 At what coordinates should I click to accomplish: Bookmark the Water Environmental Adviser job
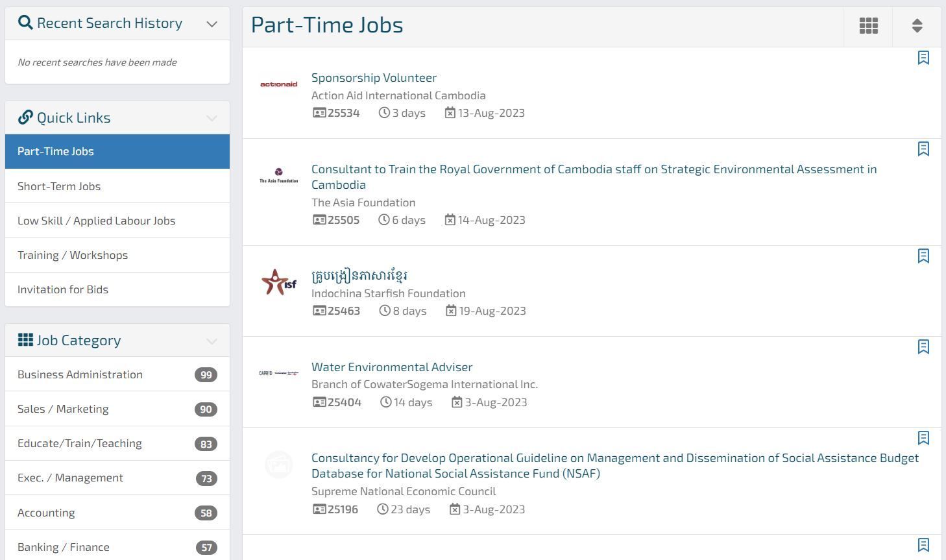click(923, 347)
